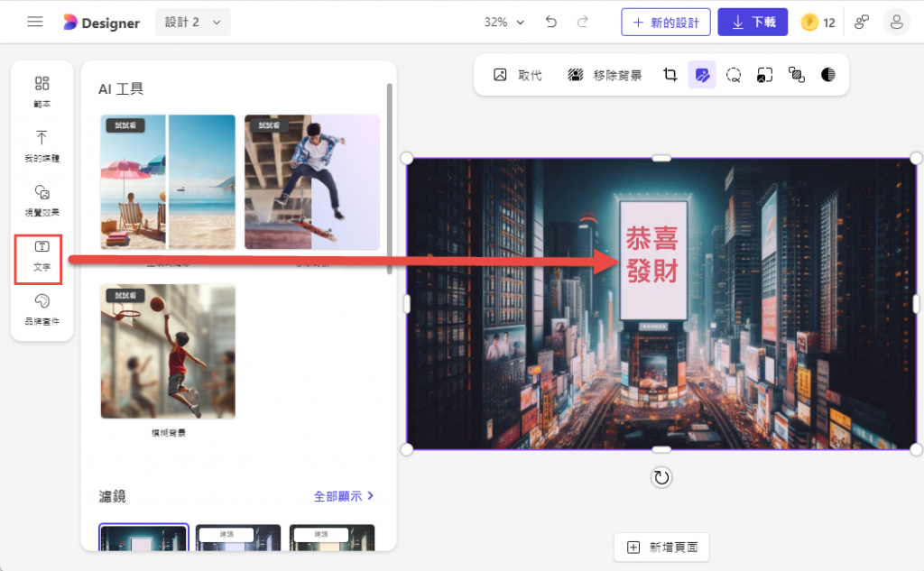Viewport: 924px width, 571px height.
Task: Undo the last action
Action: click(551, 22)
